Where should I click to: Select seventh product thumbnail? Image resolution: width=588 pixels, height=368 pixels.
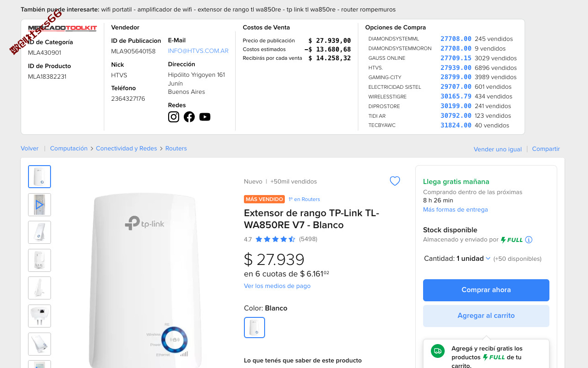[x=40, y=344]
